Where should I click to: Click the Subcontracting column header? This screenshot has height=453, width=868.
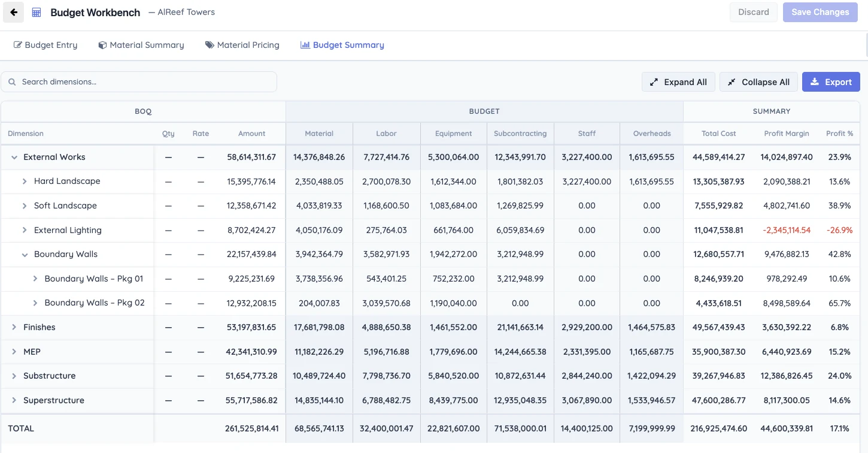pos(520,134)
